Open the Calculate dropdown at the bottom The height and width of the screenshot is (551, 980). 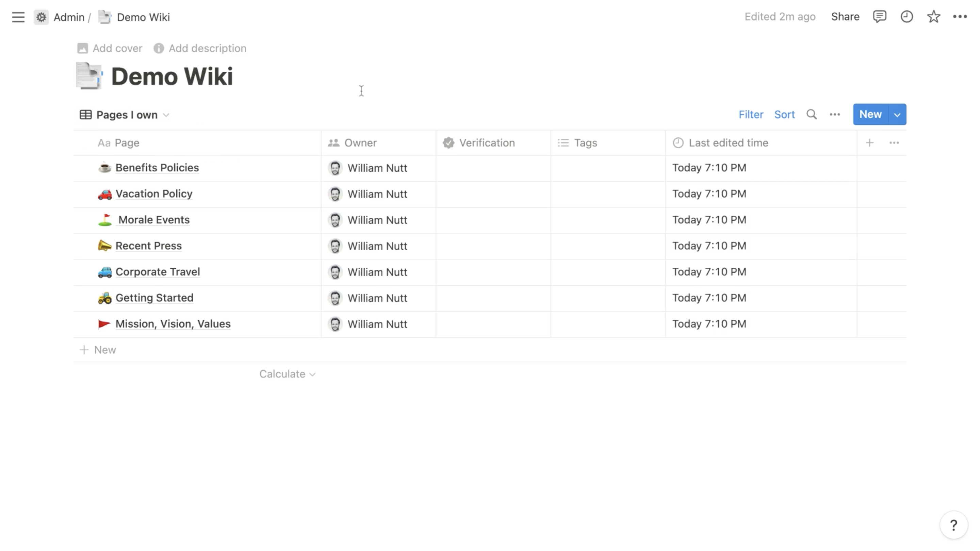(287, 374)
